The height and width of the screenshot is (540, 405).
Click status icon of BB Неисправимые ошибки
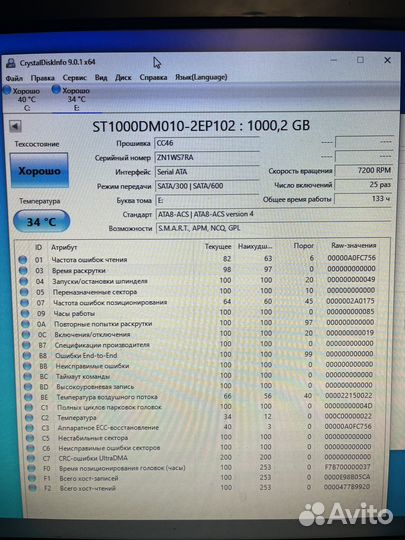coord(27,366)
